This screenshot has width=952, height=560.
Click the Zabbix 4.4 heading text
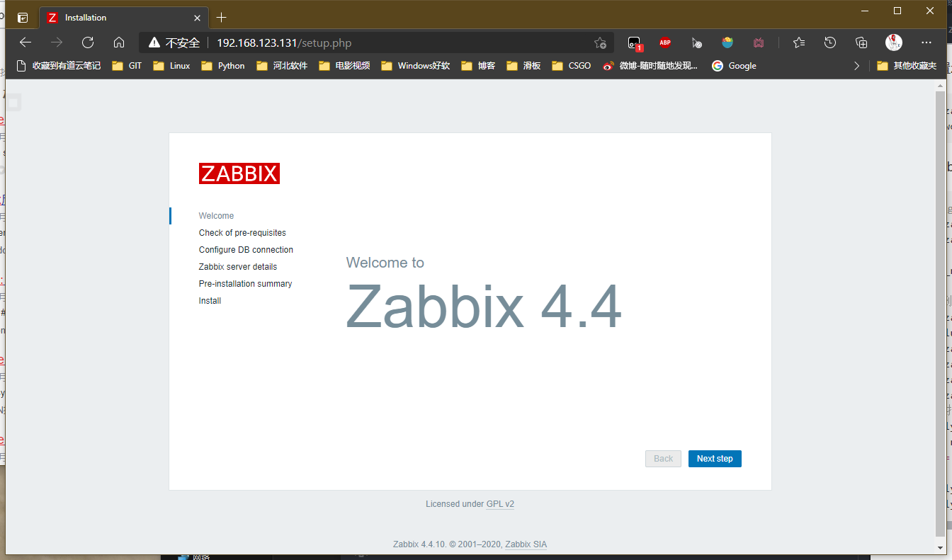click(484, 307)
